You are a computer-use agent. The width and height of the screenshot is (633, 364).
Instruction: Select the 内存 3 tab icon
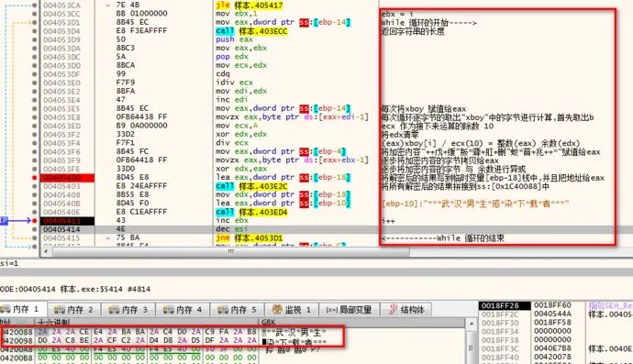114,310
